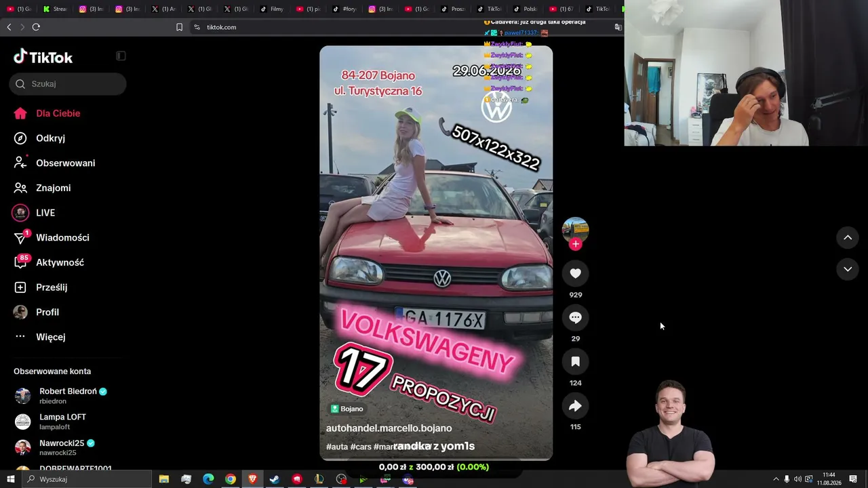
Task: Open Google Chrome from taskbar
Action: tap(231, 479)
